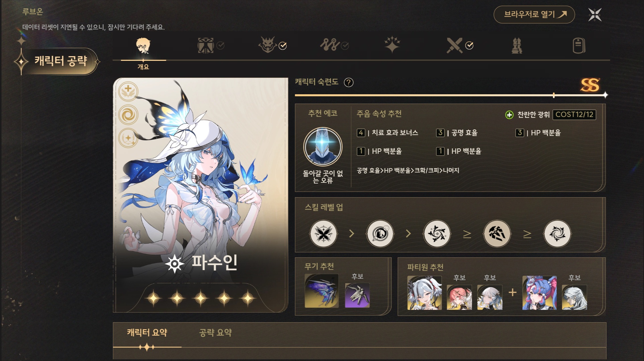Open the 캐릭터 숙련도 help question mark

[349, 82]
